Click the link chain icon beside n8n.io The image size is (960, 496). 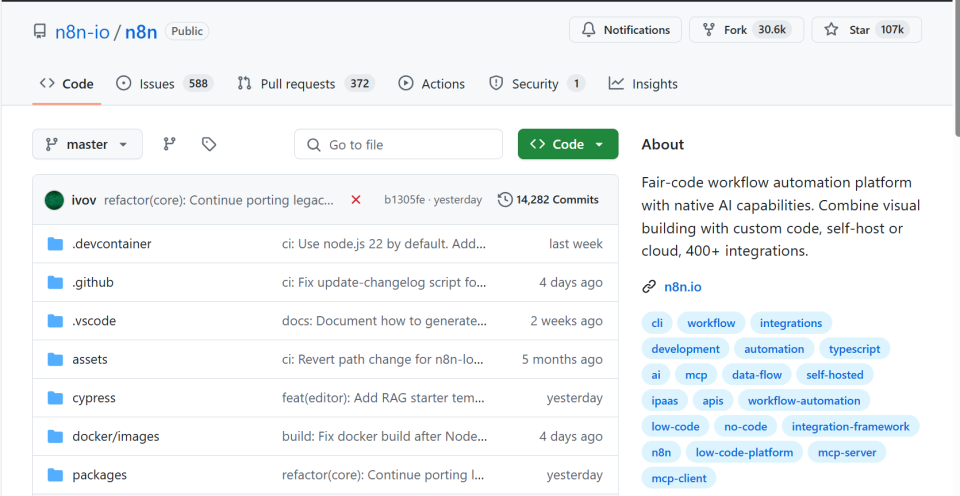(x=649, y=287)
